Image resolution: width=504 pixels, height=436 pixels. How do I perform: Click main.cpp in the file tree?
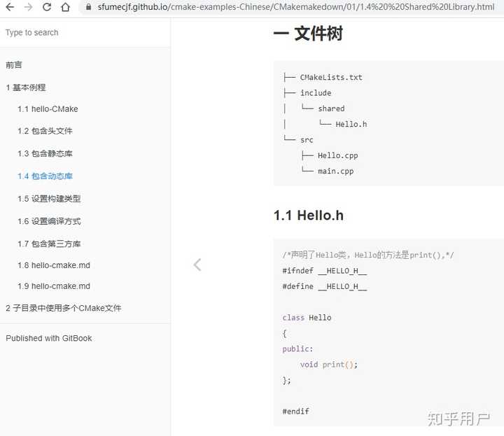pyautogui.click(x=335, y=171)
